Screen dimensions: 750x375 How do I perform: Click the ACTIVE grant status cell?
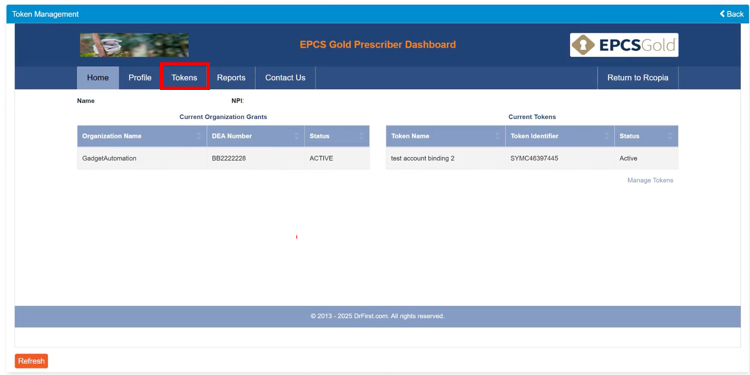(x=337, y=158)
